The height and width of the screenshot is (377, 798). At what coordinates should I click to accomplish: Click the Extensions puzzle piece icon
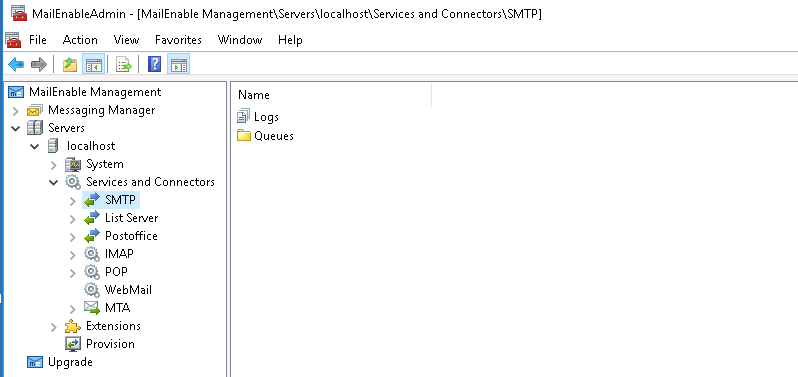(x=73, y=326)
